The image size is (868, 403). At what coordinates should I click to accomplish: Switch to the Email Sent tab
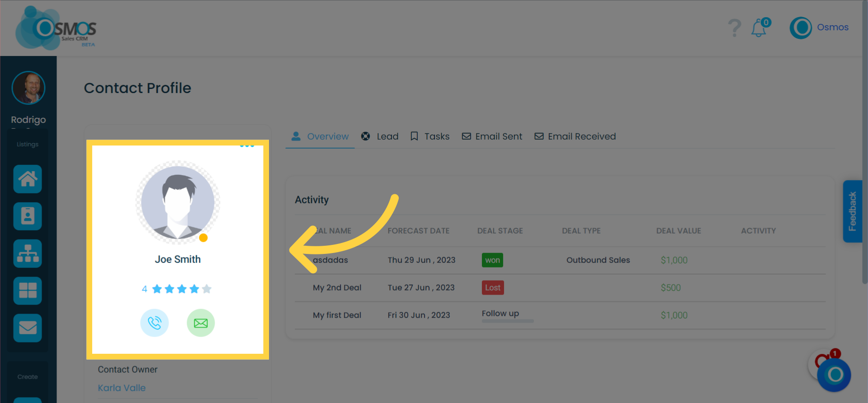point(492,136)
